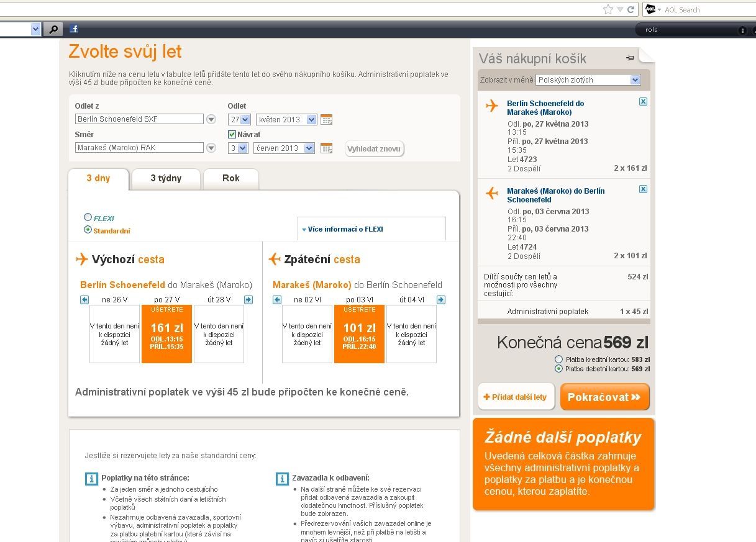The image size is (756, 542).
Task: Click the Pokračovat button
Action: tap(604, 397)
